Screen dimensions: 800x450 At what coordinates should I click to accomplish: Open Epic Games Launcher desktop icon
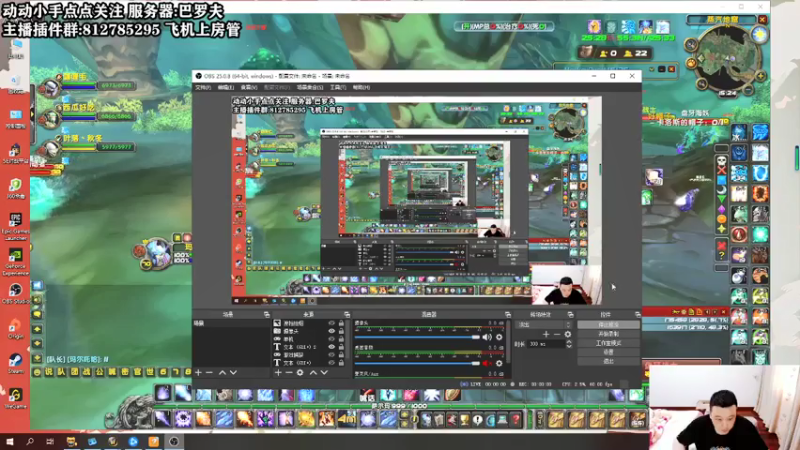(x=15, y=226)
